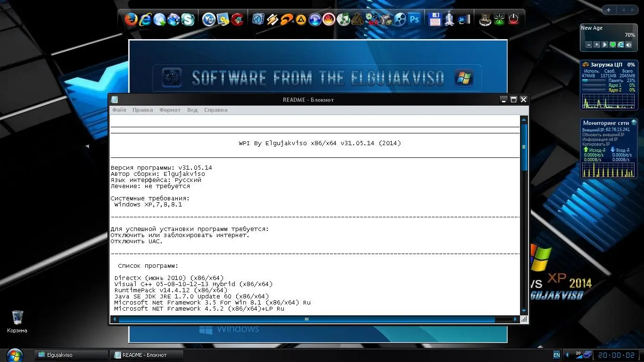This screenshot has height=362, width=644.
Task: Decrease volume with minus in New Age gadget
Action: [589, 45]
